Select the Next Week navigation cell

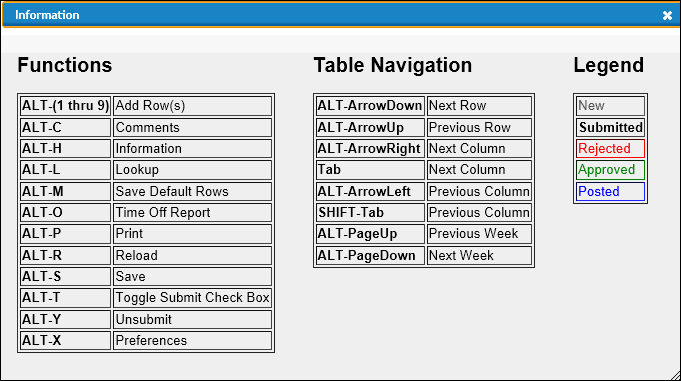tap(479, 256)
